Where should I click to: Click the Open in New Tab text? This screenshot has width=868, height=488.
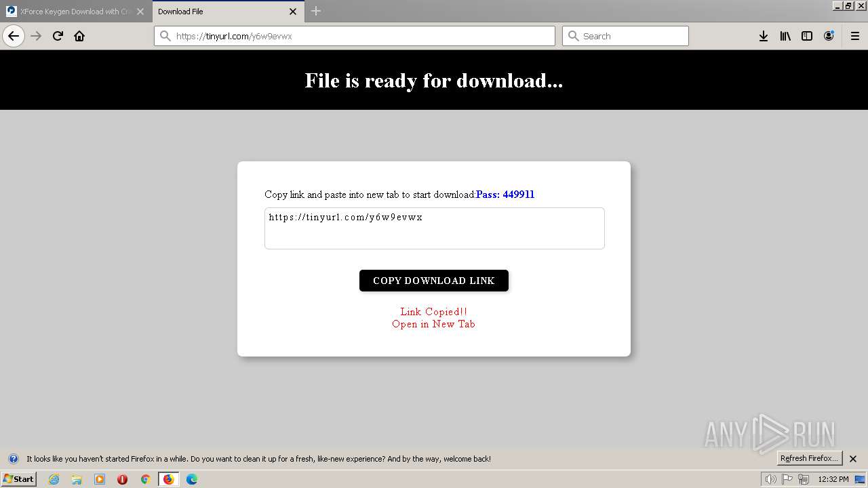[x=434, y=324]
